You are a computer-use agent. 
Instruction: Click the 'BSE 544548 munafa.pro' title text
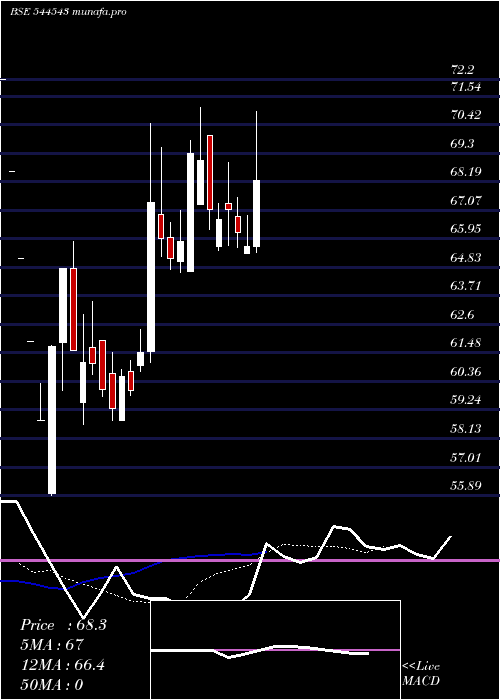(x=68, y=12)
